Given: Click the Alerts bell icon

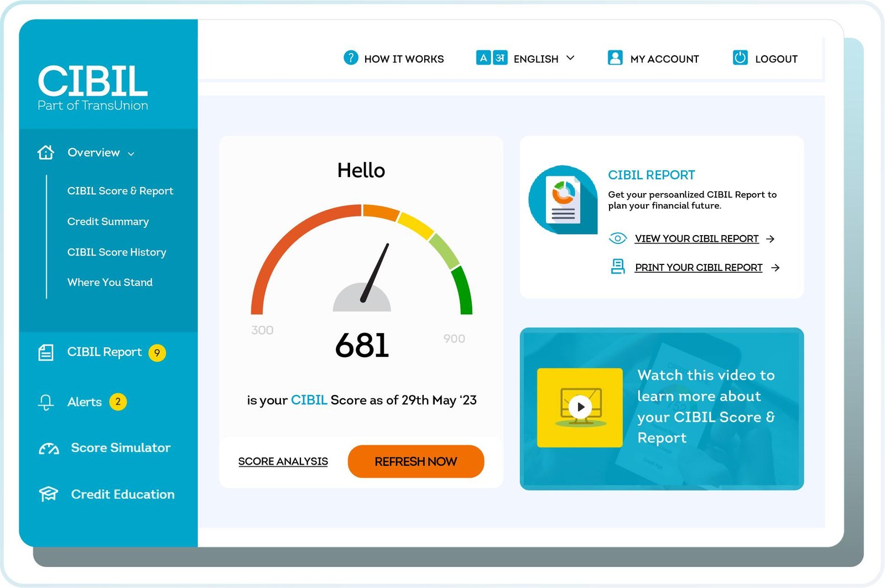Looking at the screenshot, I should pyautogui.click(x=46, y=402).
